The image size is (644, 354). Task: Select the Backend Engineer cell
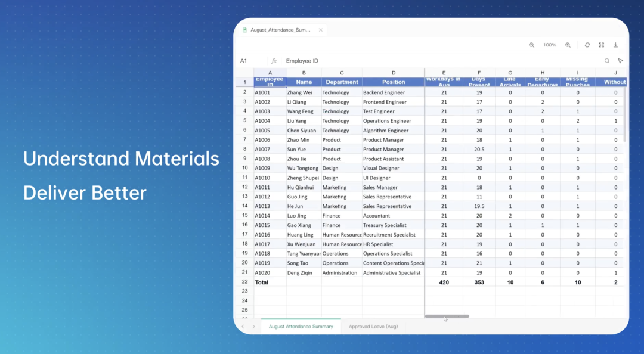coord(394,92)
